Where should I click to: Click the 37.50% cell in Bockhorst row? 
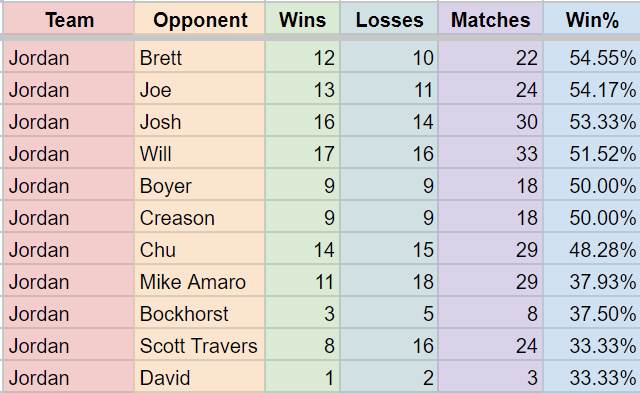click(592, 314)
